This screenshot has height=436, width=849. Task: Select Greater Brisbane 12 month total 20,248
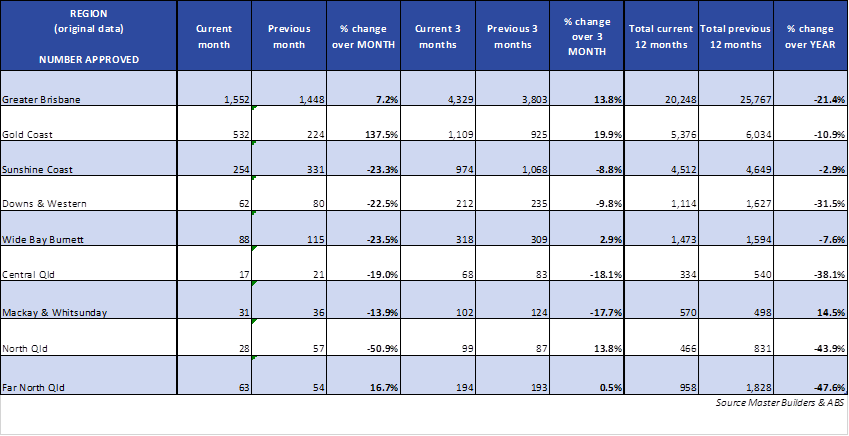coord(661,88)
